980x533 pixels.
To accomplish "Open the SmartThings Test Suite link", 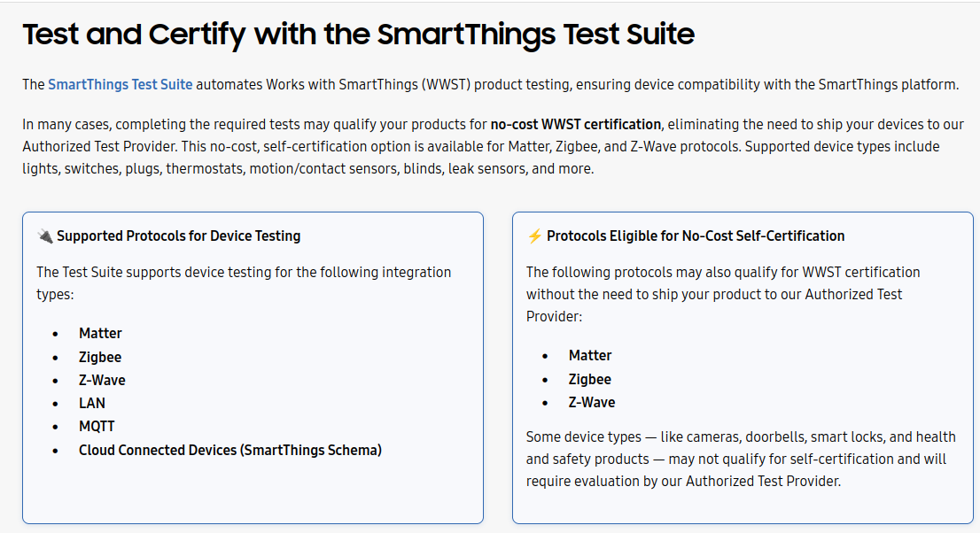I will 120,84.
